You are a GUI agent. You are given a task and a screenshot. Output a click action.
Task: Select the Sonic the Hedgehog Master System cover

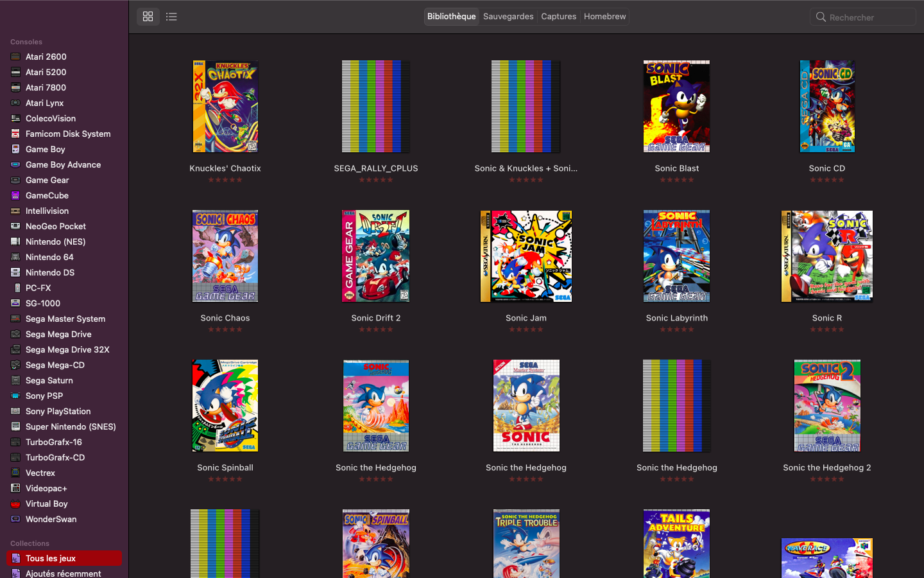coord(526,406)
